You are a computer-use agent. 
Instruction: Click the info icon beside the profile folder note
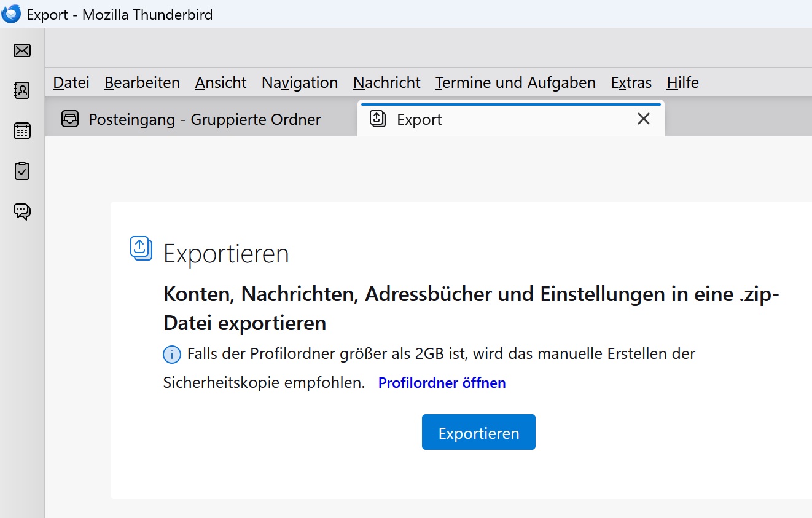(x=172, y=355)
